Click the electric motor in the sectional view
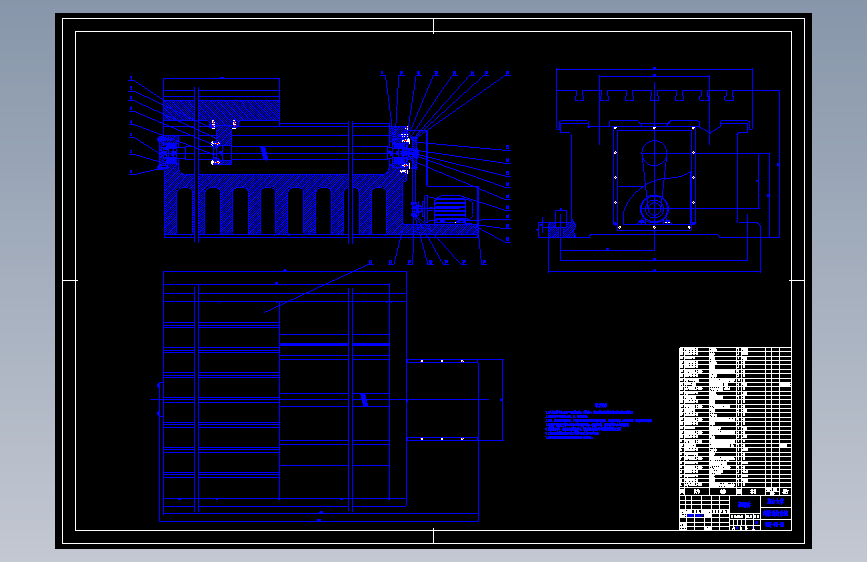The image size is (867, 562). coord(449,209)
